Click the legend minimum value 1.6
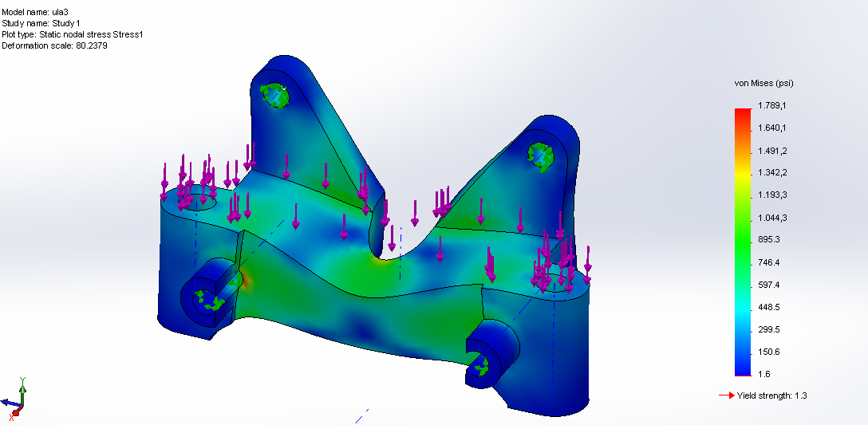The image size is (868, 425). pos(764,374)
